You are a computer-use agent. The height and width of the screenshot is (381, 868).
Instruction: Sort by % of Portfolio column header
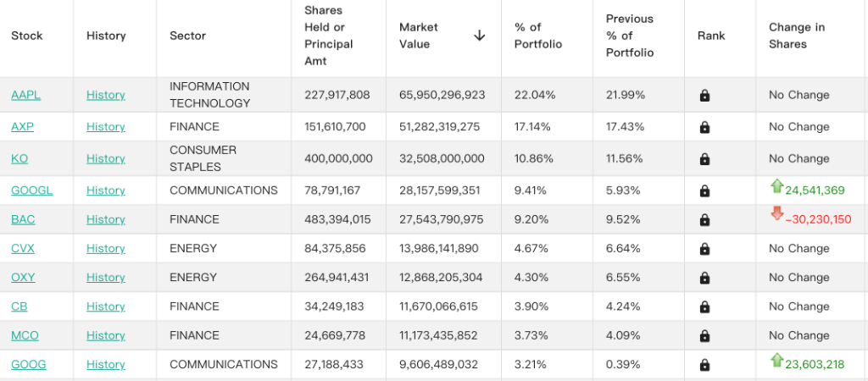538,36
